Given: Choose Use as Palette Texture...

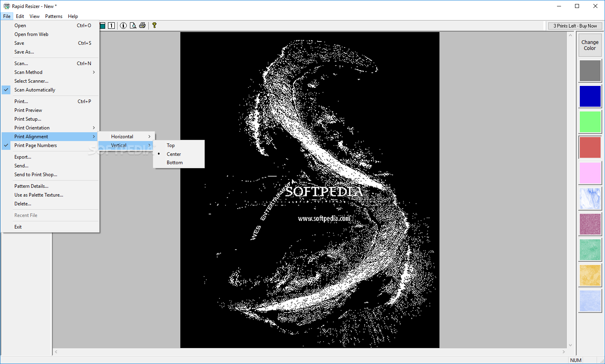Looking at the screenshot, I should pos(50,195).
